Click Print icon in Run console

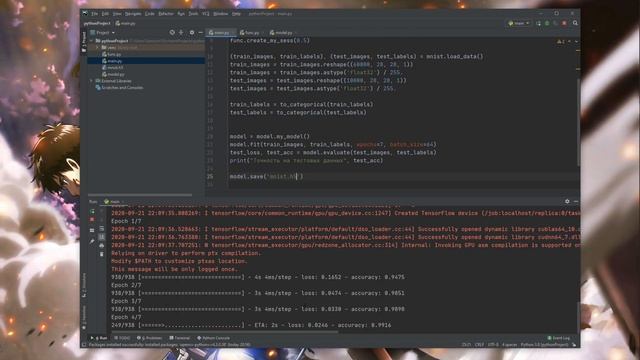pos(102,245)
